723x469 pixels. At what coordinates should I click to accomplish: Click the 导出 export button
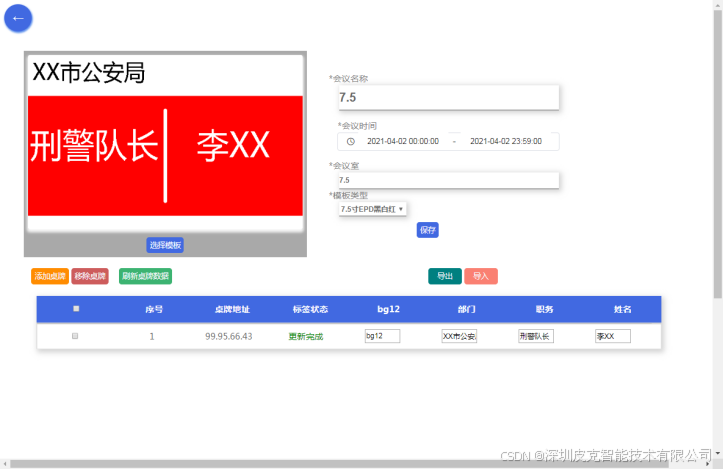point(445,276)
